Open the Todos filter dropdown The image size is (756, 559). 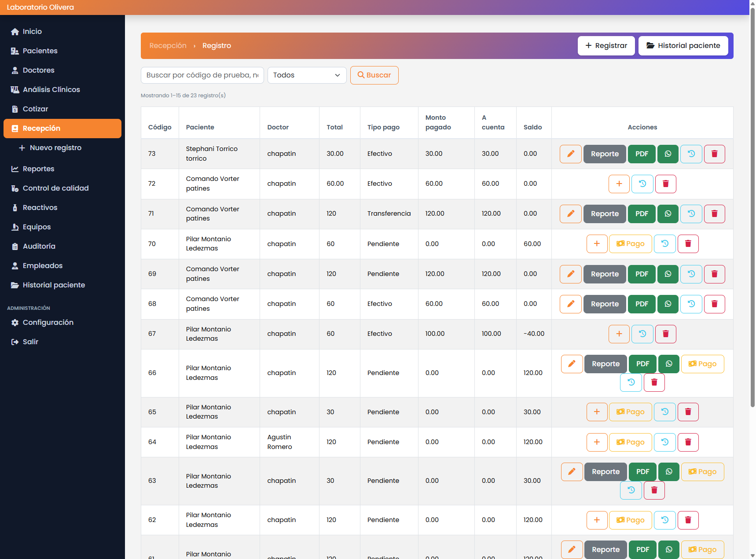click(x=307, y=75)
